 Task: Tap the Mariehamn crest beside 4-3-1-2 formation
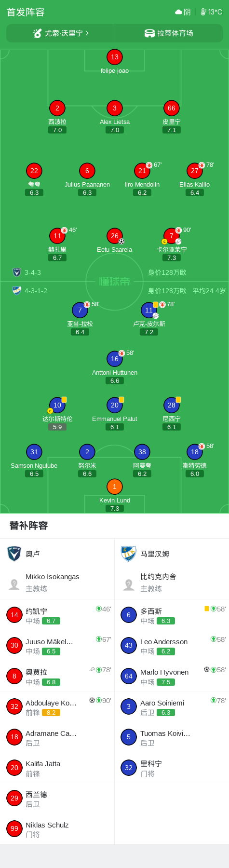click(17, 291)
